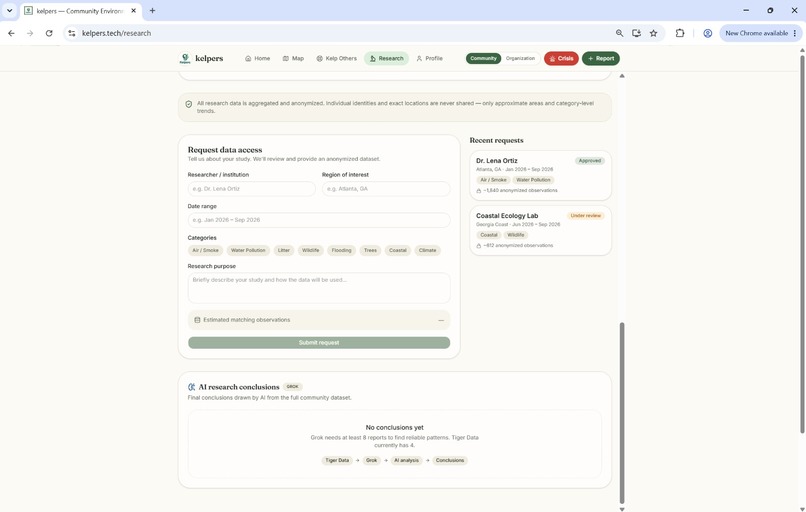The width and height of the screenshot is (806, 512).
Task: Toggle the Climate category chip
Action: pos(427,250)
